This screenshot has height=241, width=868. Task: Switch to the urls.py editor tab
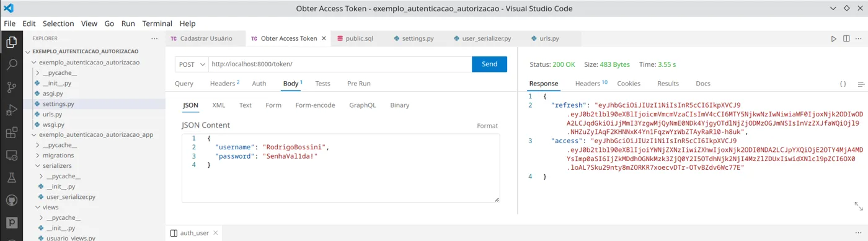[549, 38]
